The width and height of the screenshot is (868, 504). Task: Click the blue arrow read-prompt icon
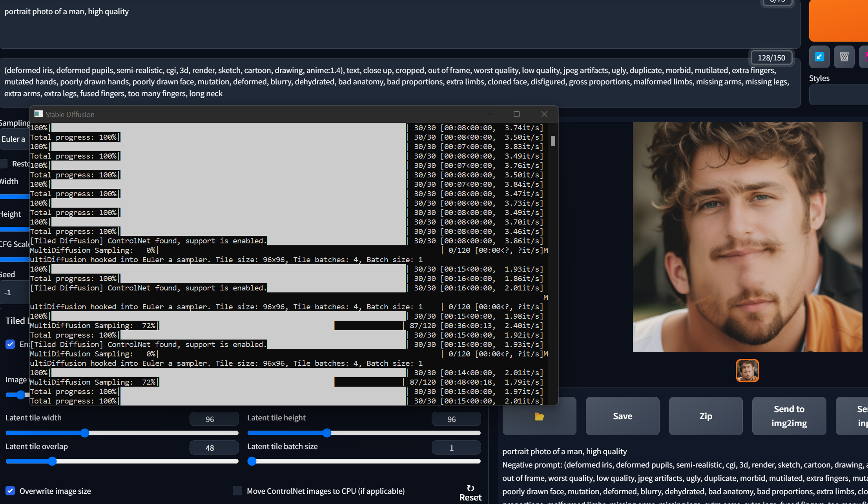coord(819,57)
